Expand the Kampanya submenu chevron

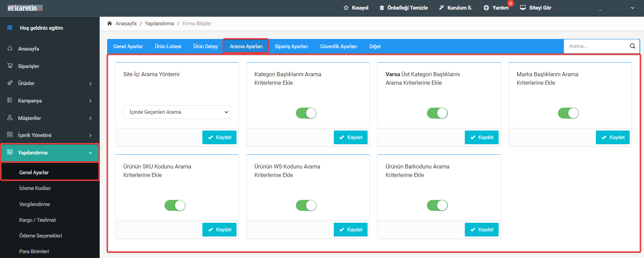pyautogui.click(x=90, y=101)
